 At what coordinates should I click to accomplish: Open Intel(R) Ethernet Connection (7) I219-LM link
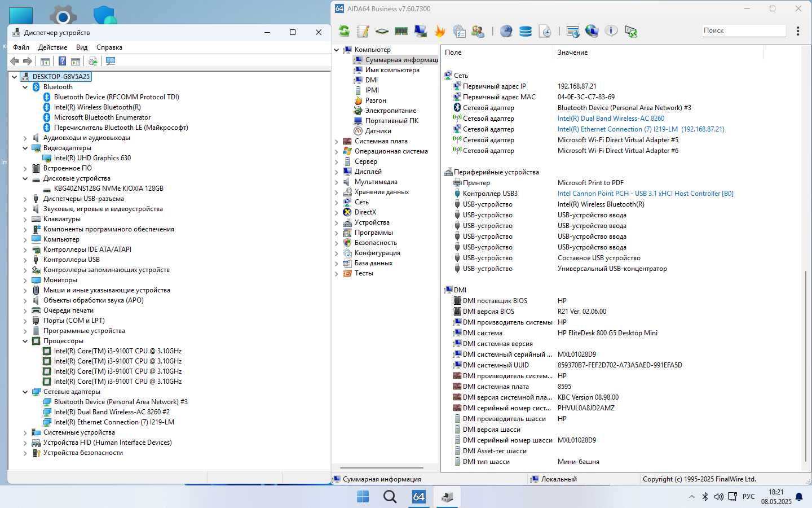(x=641, y=129)
